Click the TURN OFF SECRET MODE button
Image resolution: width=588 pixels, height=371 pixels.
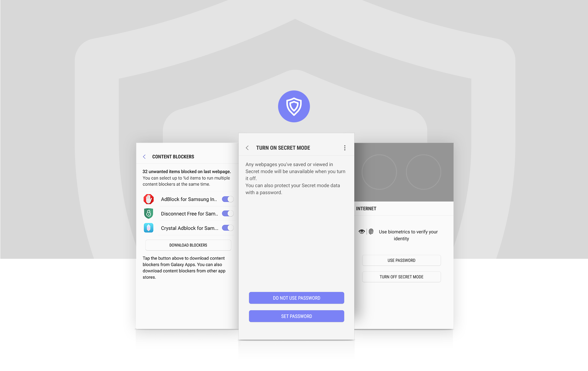[401, 277]
